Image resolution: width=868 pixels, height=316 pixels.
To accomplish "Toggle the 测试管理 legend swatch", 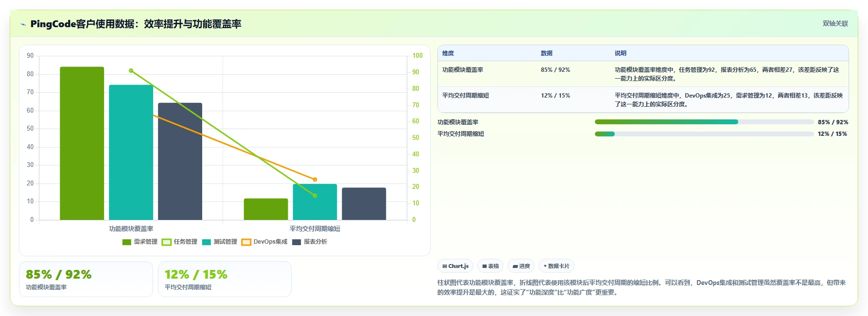I will pyautogui.click(x=207, y=242).
